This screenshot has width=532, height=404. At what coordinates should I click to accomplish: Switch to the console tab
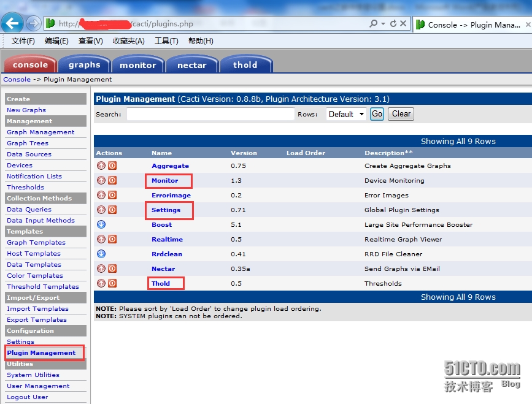[31, 64]
